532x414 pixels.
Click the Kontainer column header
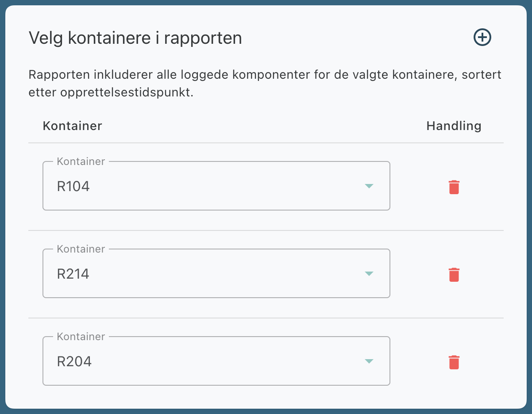72,126
